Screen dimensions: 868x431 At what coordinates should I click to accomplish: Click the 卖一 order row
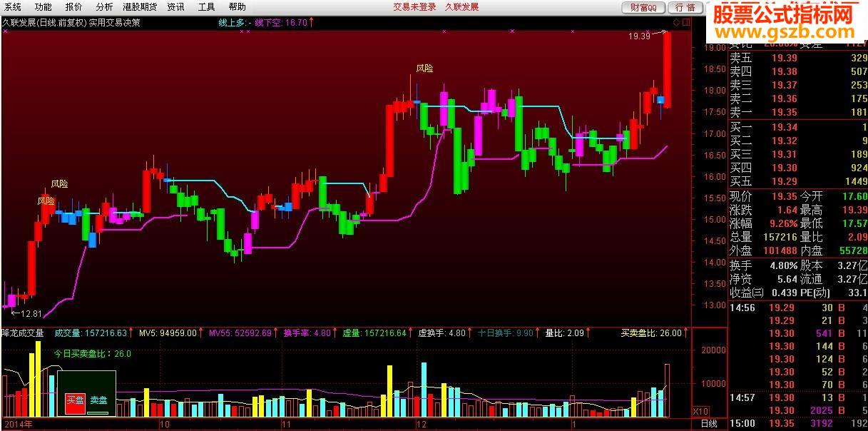798,112
